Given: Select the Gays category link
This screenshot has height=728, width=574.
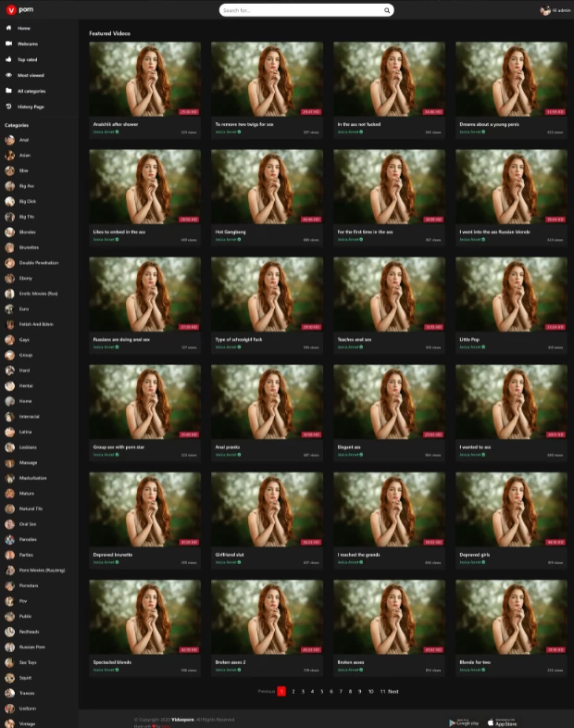Looking at the screenshot, I should point(24,340).
